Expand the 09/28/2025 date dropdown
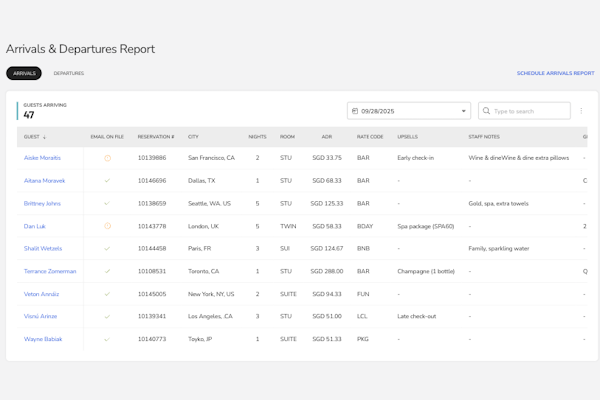600x400 pixels. pos(463,111)
